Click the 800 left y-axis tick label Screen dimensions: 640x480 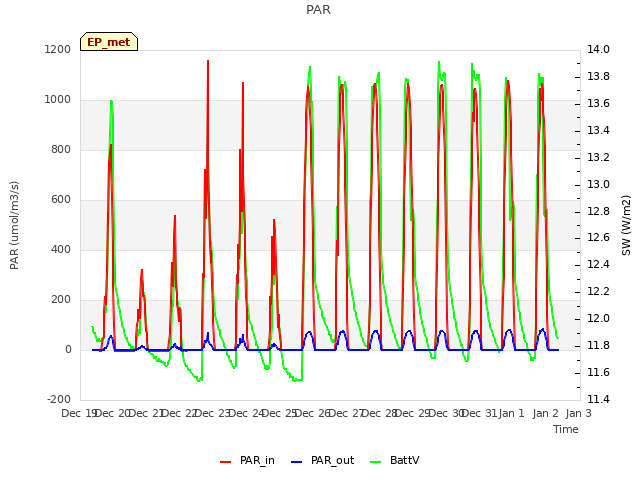click(x=61, y=150)
